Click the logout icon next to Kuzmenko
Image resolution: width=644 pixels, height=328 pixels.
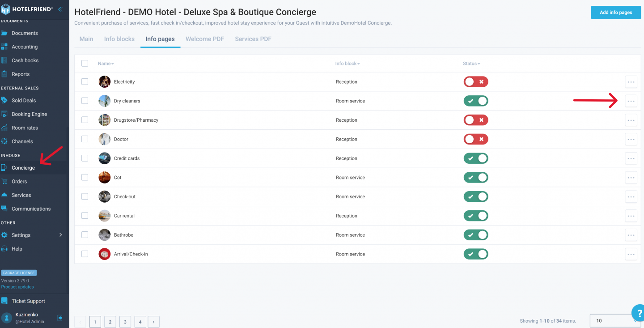click(60, 318)
